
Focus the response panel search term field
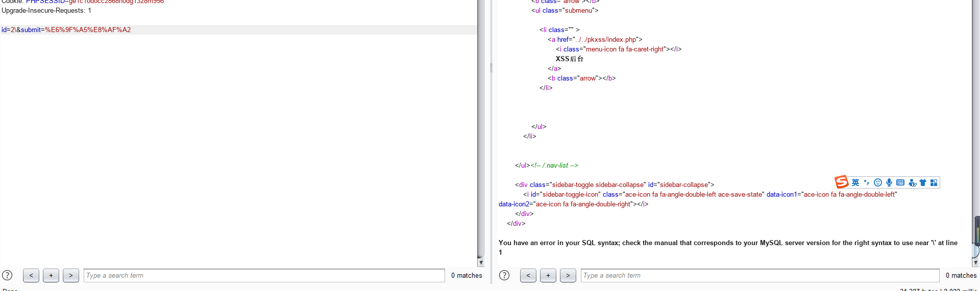760,275
